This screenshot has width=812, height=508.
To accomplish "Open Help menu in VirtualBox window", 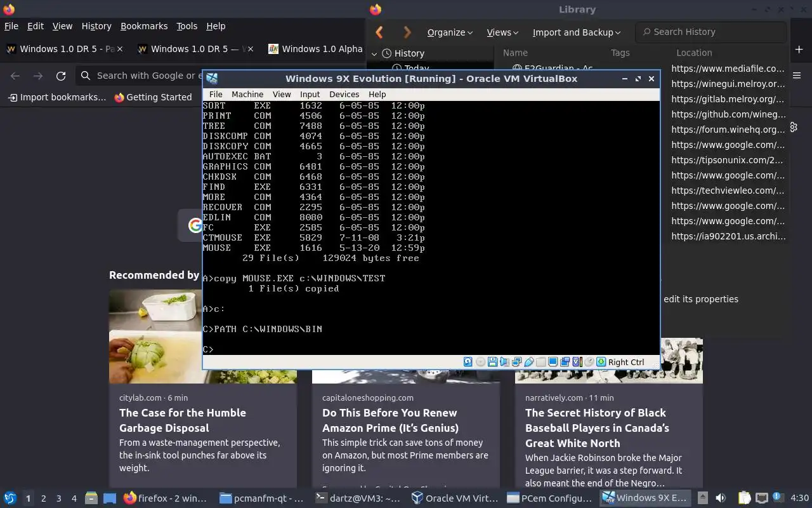I will click(377, 94).
